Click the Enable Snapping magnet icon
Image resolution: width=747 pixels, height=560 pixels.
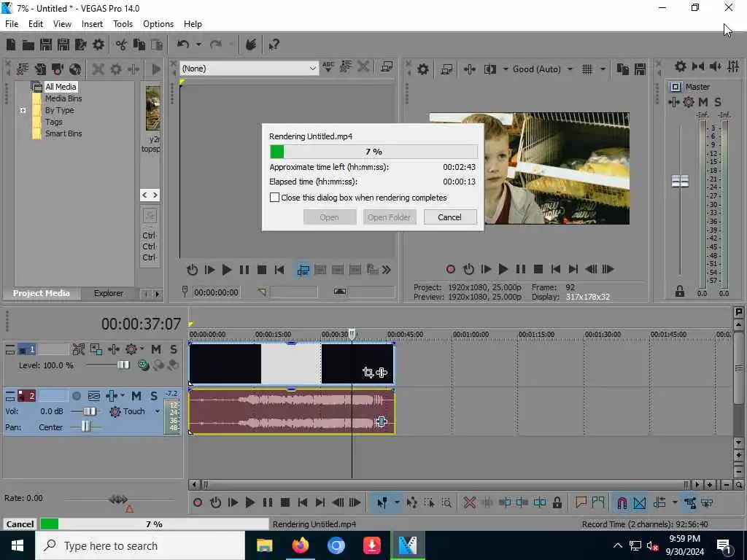[x=622, y=503]
